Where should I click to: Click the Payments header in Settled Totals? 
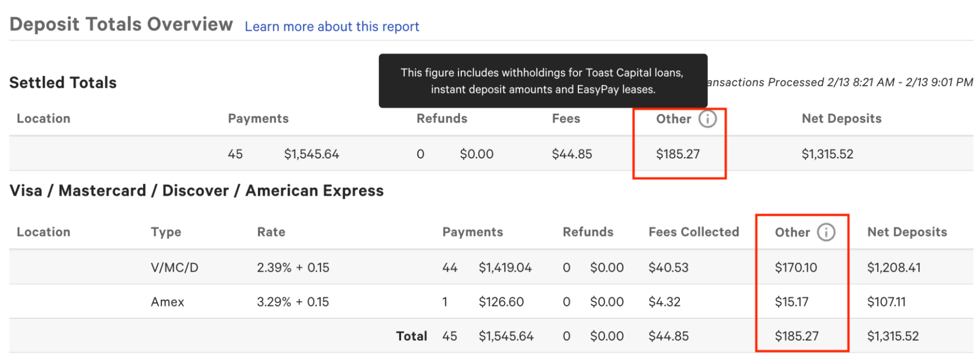(x=258, y=118)
